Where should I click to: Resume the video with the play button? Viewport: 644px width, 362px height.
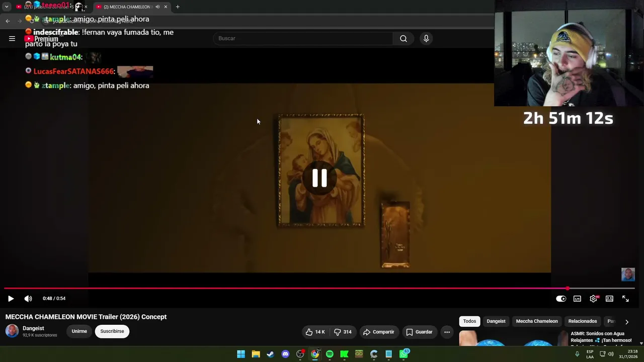(11, 299)
